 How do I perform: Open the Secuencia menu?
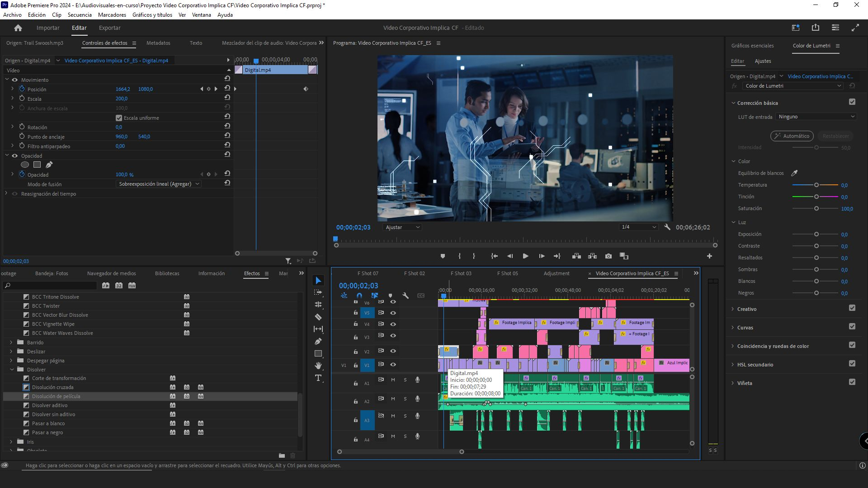[80, 15]
